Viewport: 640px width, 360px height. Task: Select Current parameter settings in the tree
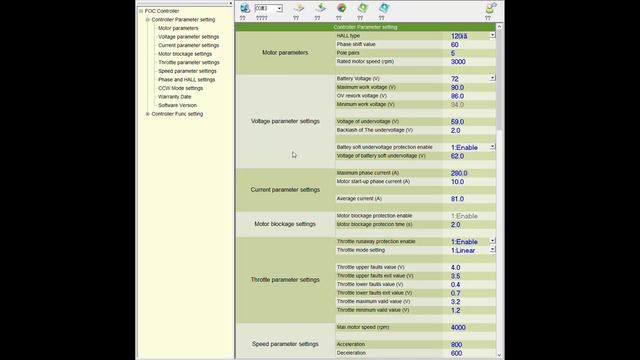[189, 45]
